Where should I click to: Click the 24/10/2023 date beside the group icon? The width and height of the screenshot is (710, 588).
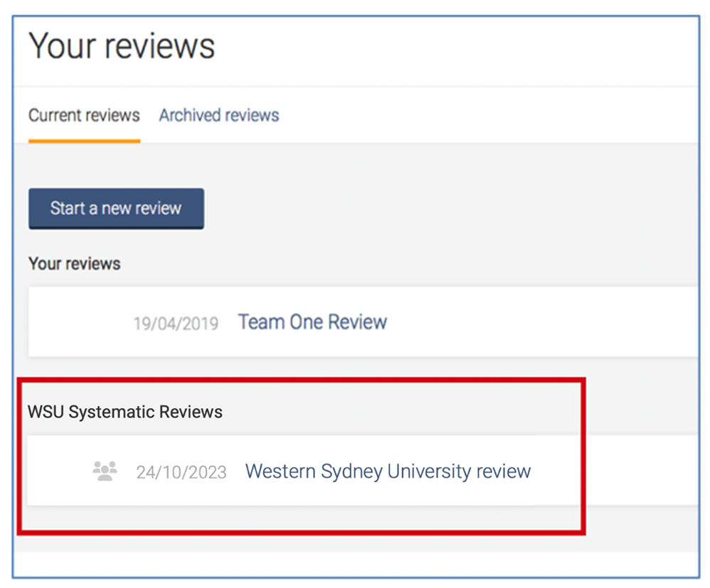[x=181, y=472]
